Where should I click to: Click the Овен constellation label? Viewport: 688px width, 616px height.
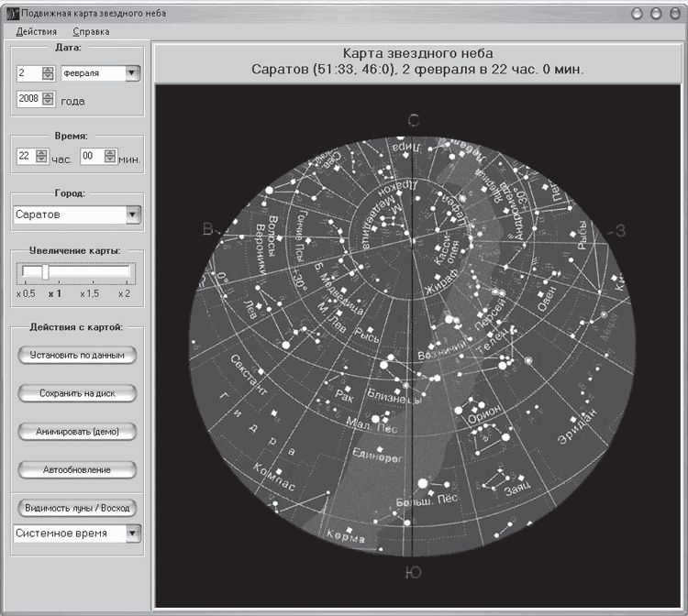(547, 299)
